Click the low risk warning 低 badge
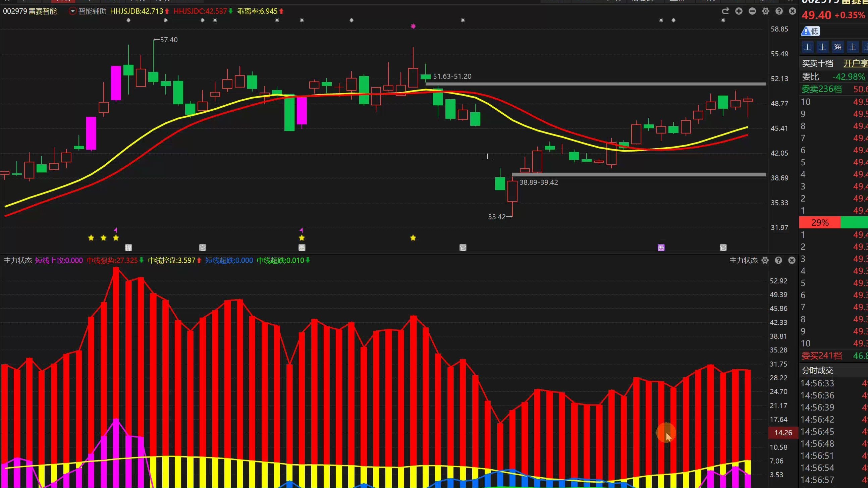868x488 pixels. [x=810, y=31]
